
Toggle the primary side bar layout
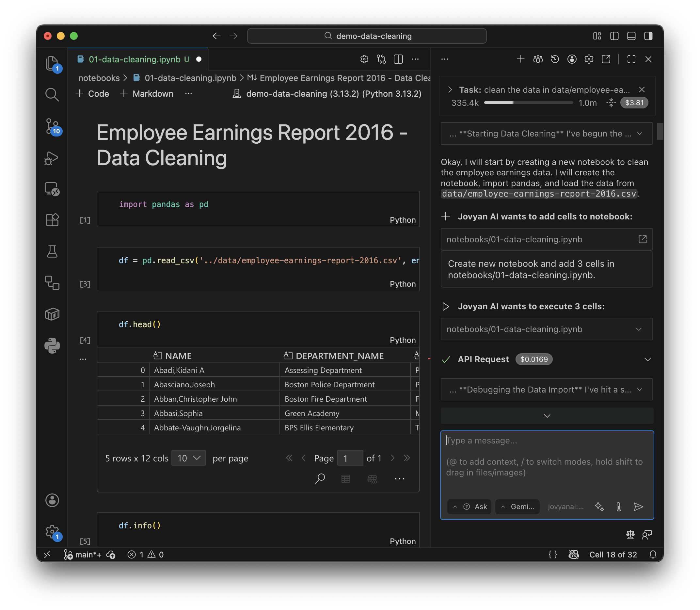click(x=614, y=36)
